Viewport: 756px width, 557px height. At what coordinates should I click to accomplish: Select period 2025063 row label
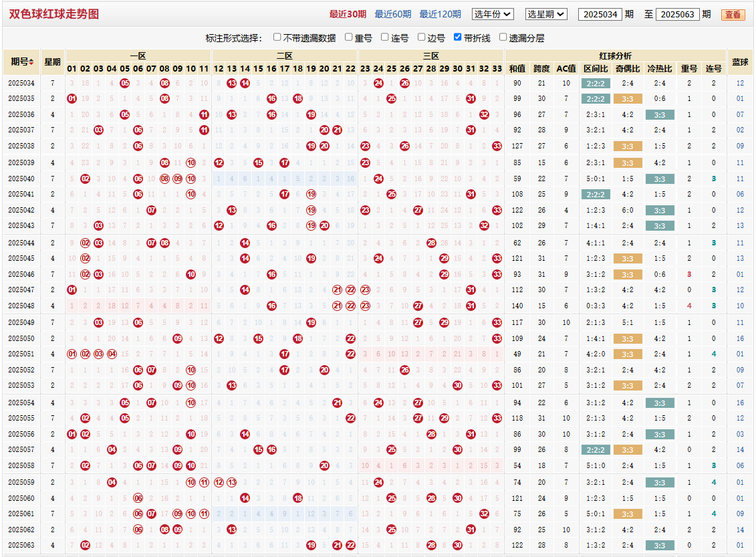click(x=21, y=545)
